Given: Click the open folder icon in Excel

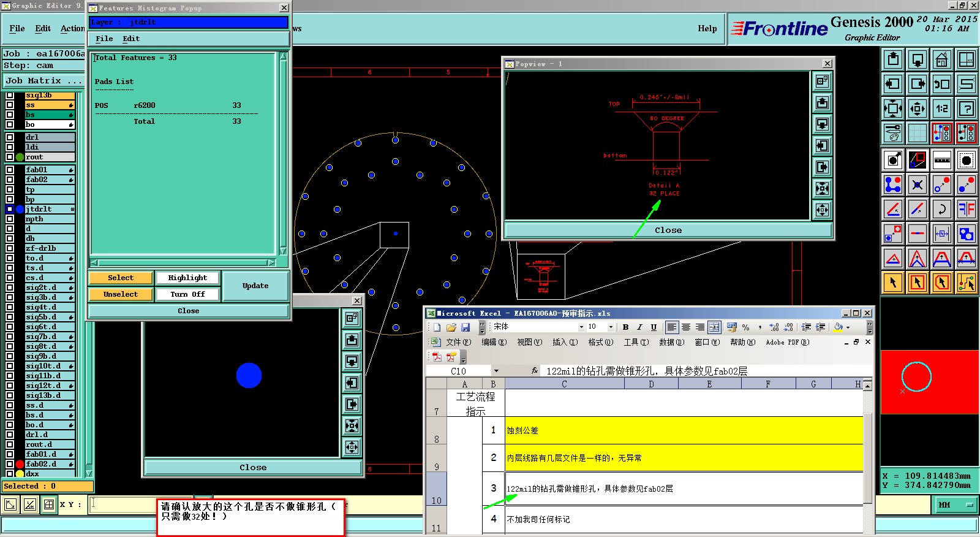Looking at the screenshot, I should [x=451, y=327].
